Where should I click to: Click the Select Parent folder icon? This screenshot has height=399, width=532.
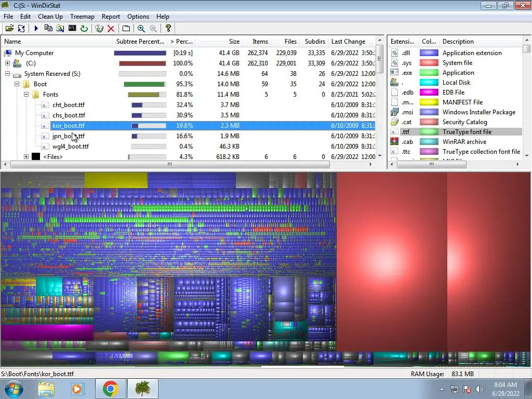(x=126, y=29)
